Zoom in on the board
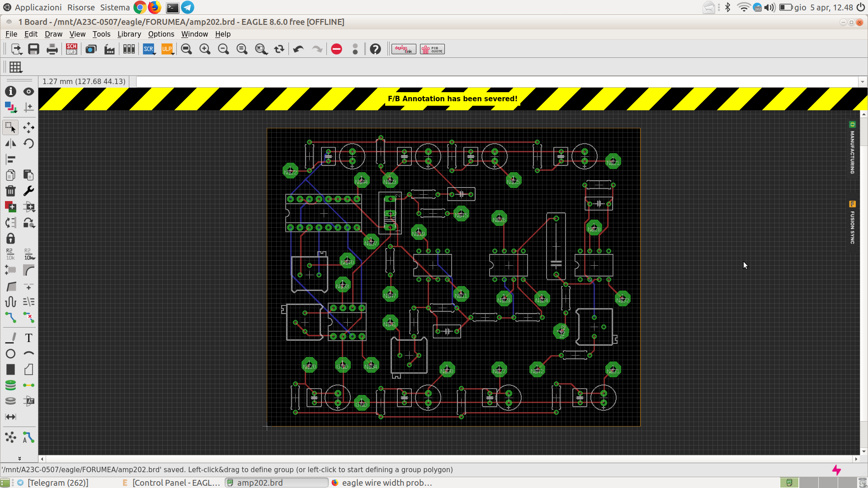Screen dimensions: 868x488 205,49
